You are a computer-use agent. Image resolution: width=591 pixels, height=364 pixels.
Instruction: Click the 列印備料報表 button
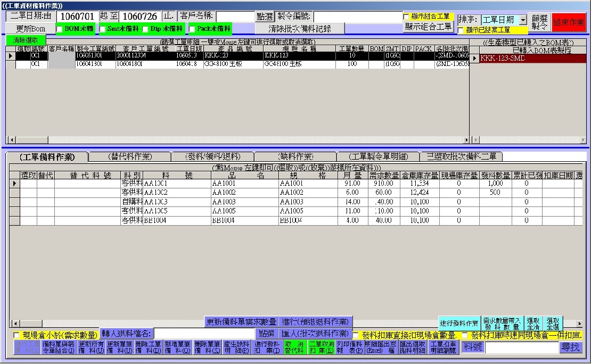click(349, 348)
